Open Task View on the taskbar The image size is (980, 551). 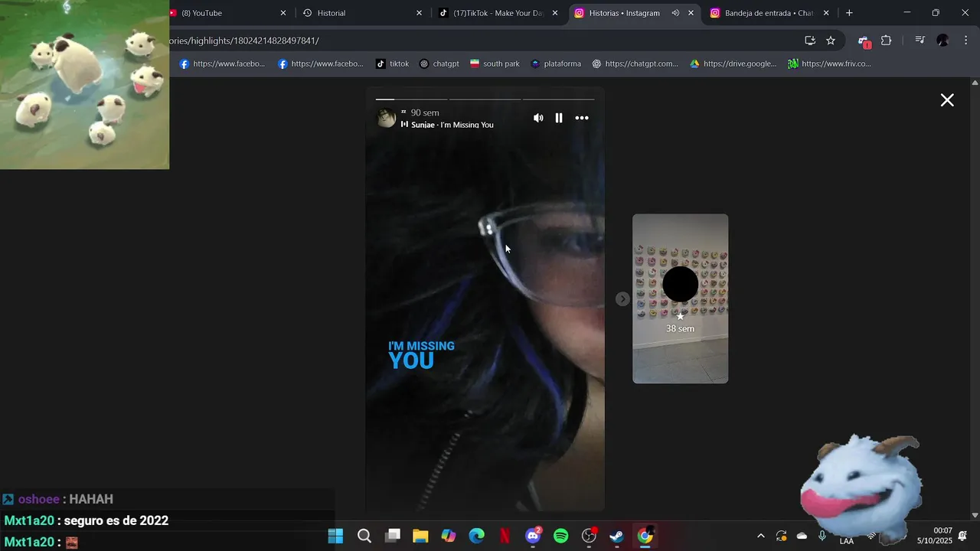[x=393, y=536]
